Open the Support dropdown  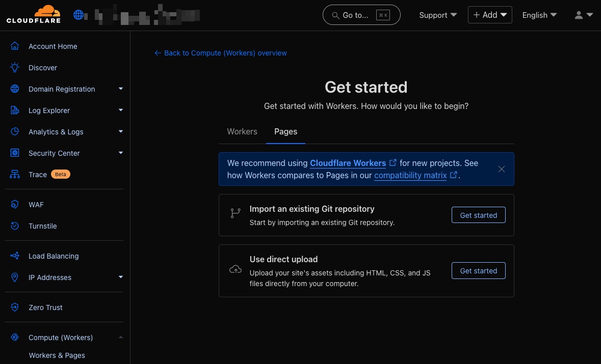pos(438,15)
